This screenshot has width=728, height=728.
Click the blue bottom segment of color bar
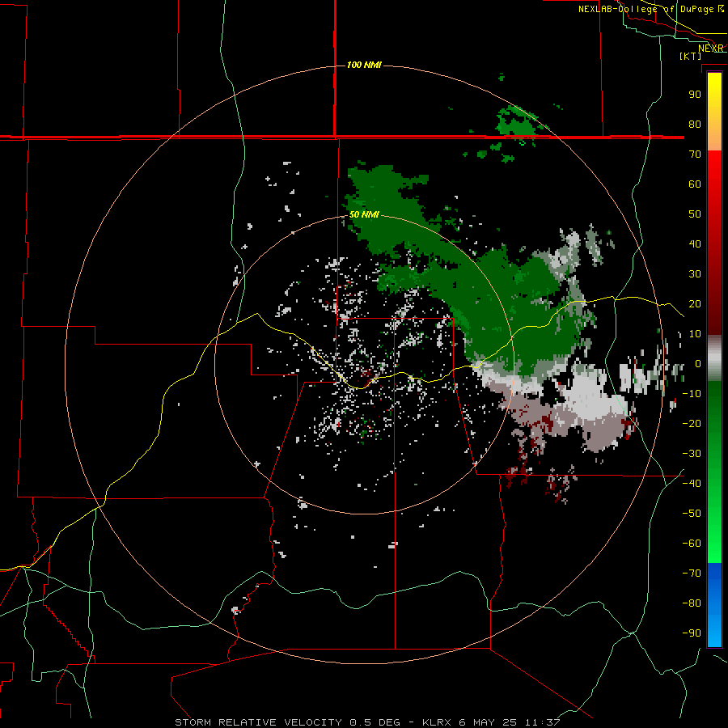(x=714, y=605)
